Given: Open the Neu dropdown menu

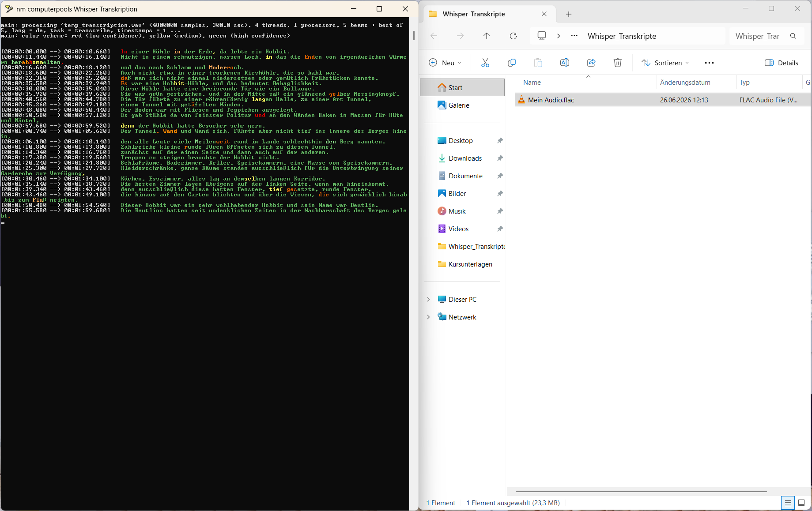Looking at the screenshot, I should pyautogui.click(x=446, y=63).
